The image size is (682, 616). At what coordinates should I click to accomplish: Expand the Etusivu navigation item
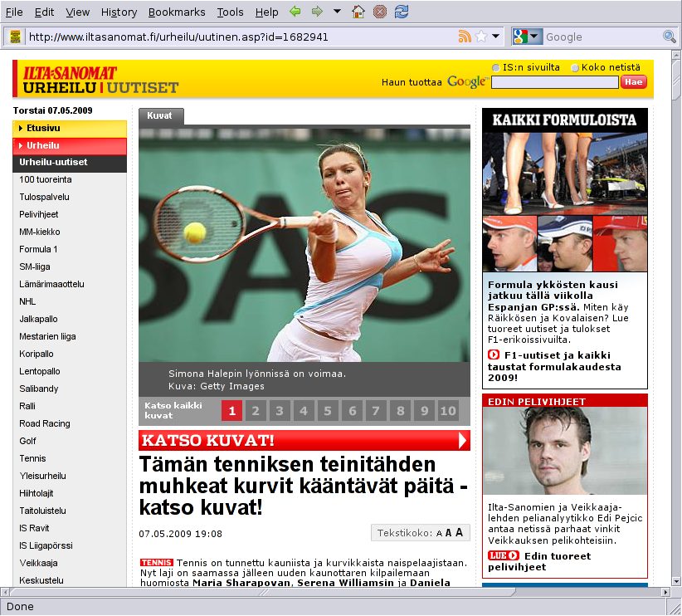click(x=70, y=129)
